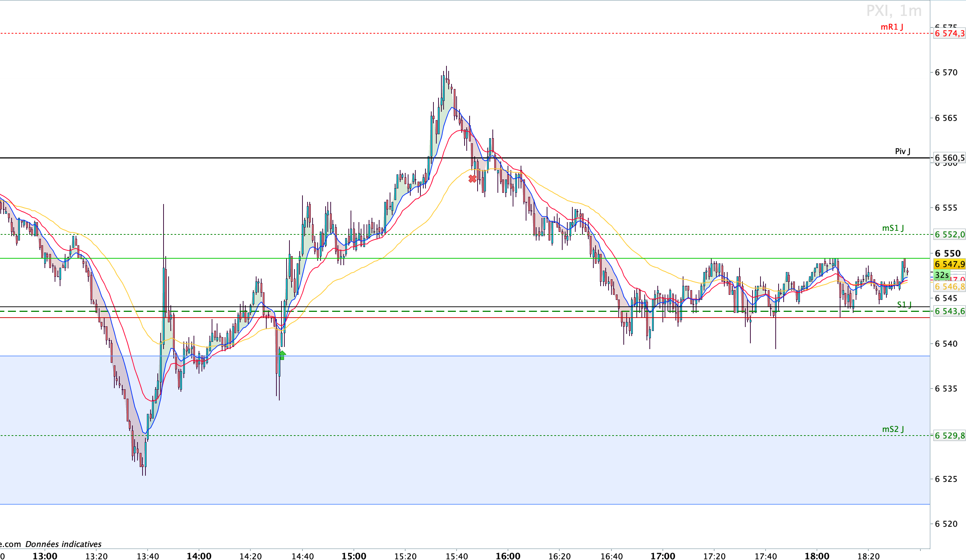Click the green up-arrow buy marker
966x560 pixels.
point(282,355)
